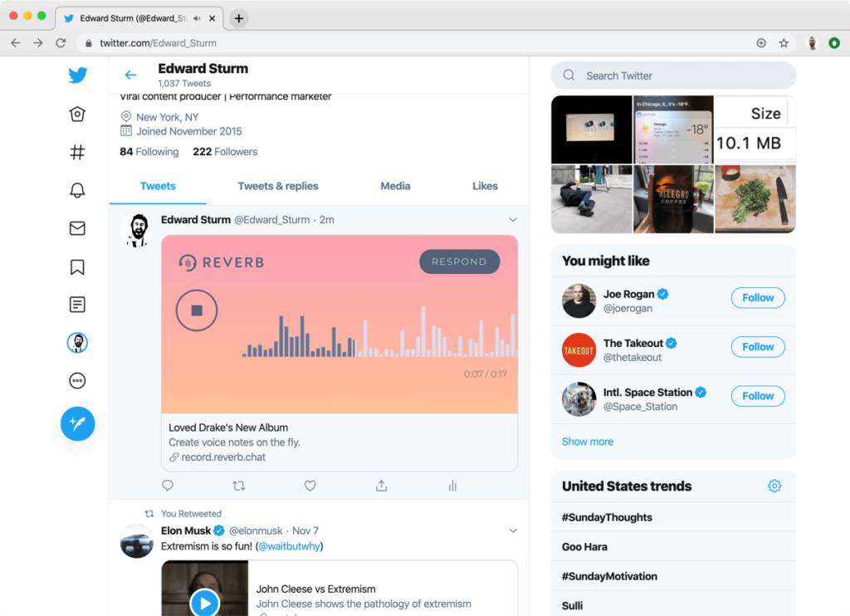The image size is (850, 616).
Task: Open a new browser tab
Action: point(238,18)
